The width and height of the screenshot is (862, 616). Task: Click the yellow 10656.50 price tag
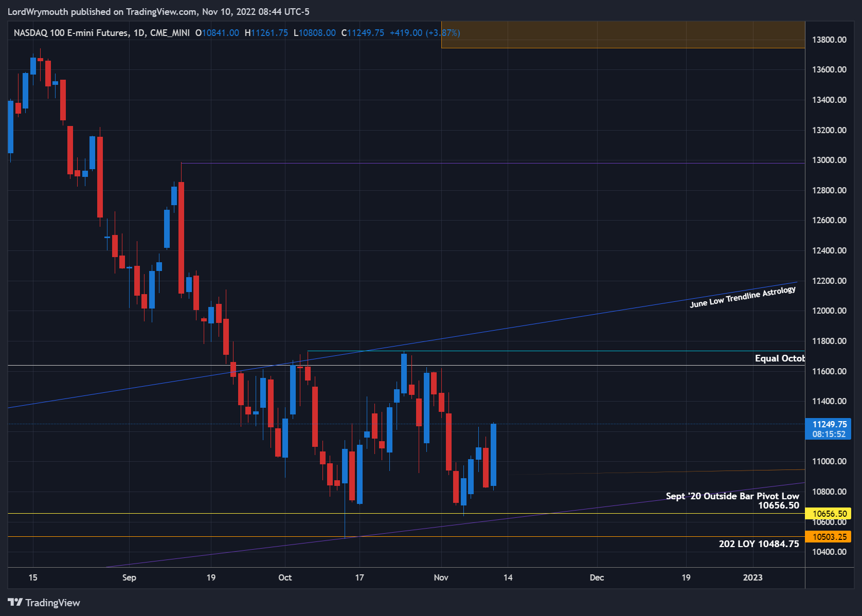coord(829,514)
